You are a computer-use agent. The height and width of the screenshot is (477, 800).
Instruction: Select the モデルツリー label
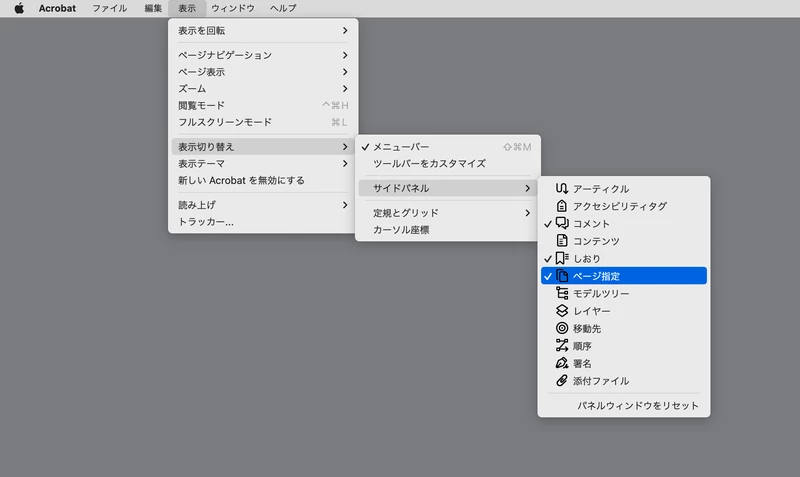click(601, 293)
